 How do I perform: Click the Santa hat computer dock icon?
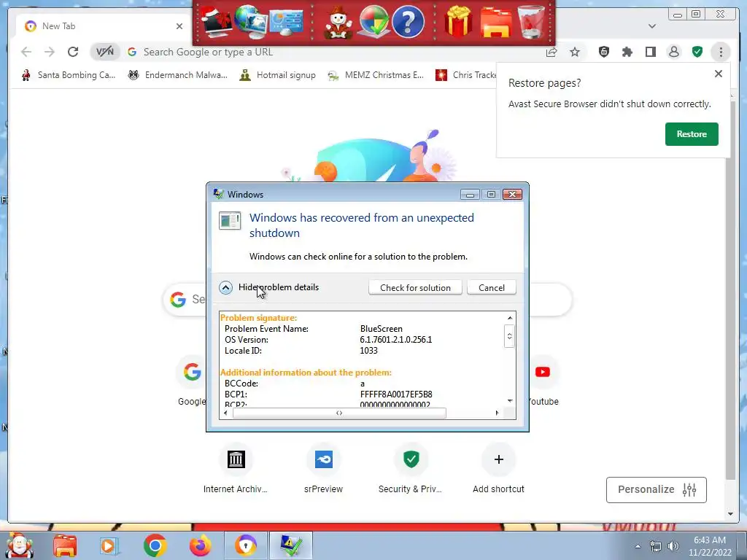(x=217, y=23)
